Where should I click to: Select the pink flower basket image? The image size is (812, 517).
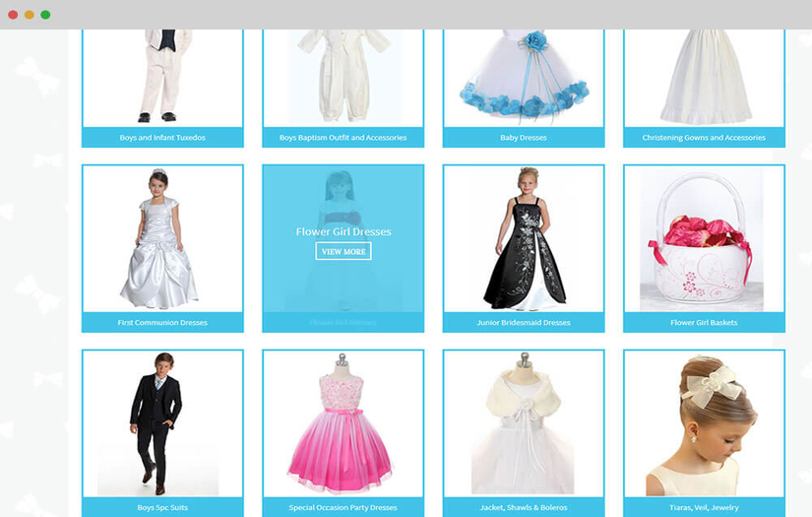point(704,239)
